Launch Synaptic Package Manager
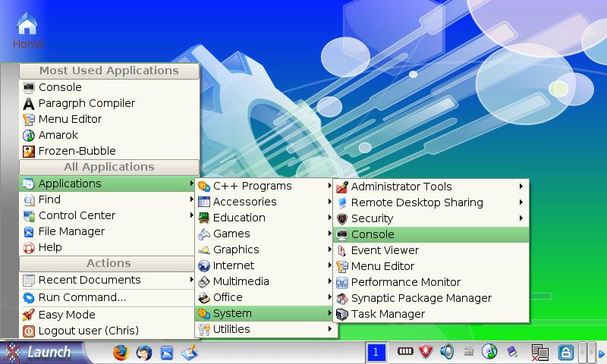The width and height of the screenshot is (607, 364). point(431,298)
